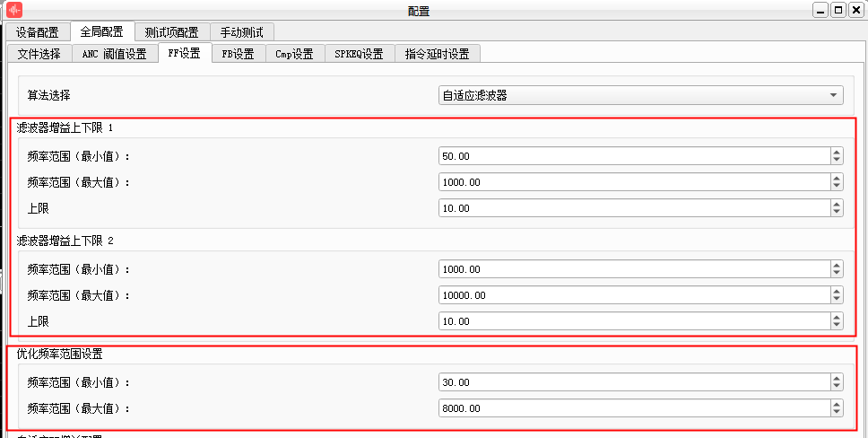Increase first group 上限 10.00 value
Viewport: 868px width, 438px height.
(x=837, y=204)
